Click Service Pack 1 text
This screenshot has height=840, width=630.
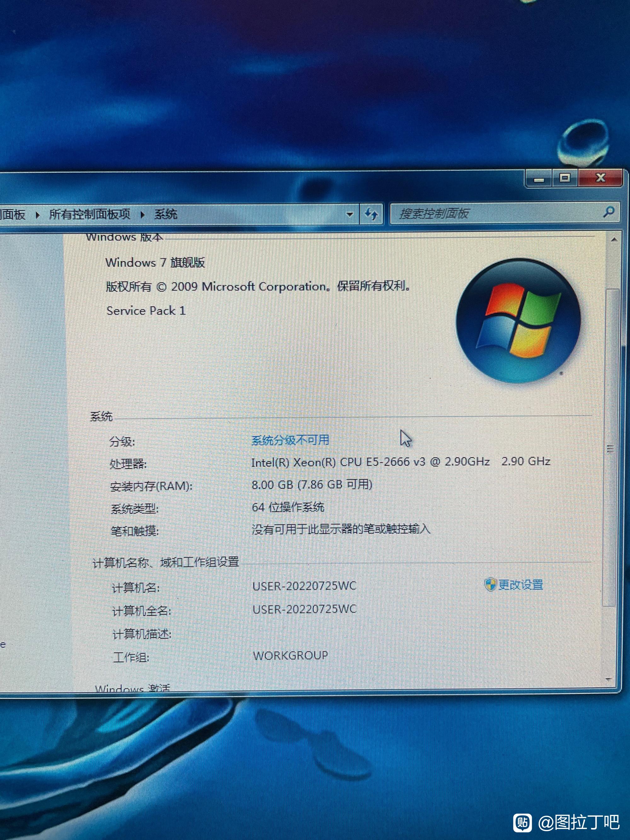pos(146,311)
